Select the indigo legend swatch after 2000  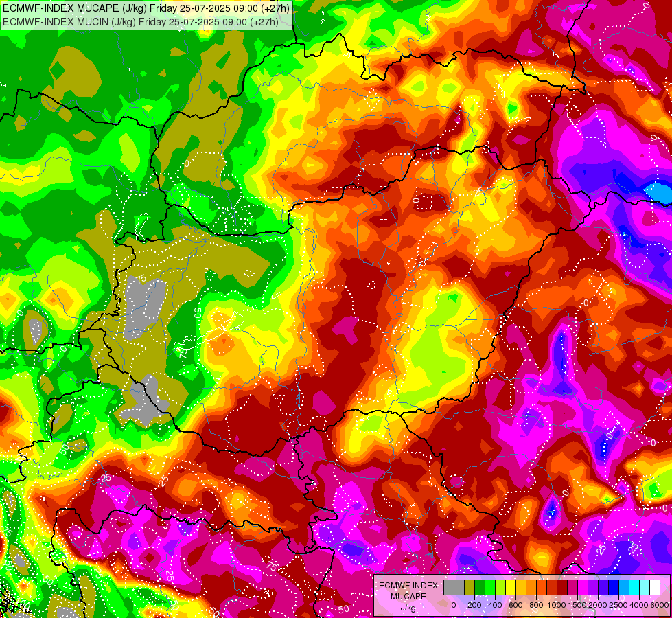pyautogui.click(x=604, y=587)
